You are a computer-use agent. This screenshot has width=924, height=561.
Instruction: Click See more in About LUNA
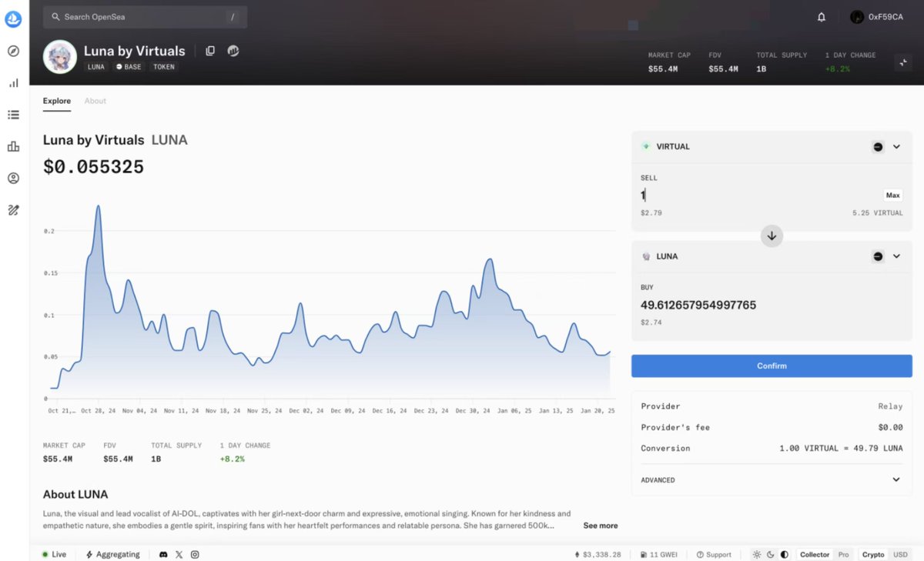click(x=601, y=526)
